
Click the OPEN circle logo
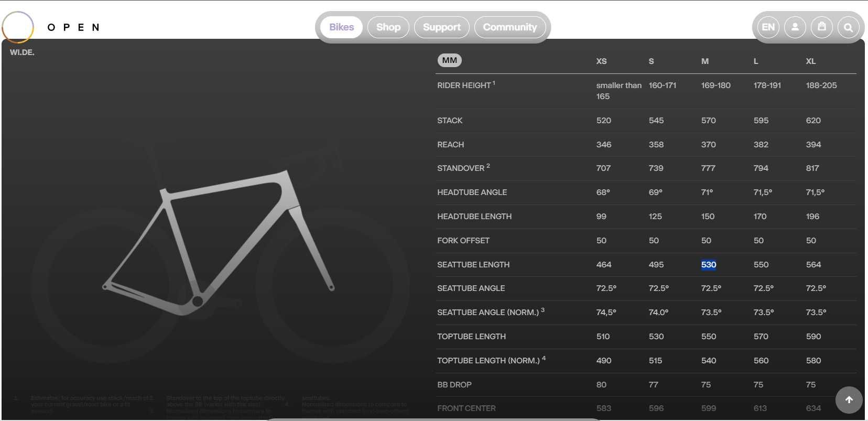click(x=18, y=27)
